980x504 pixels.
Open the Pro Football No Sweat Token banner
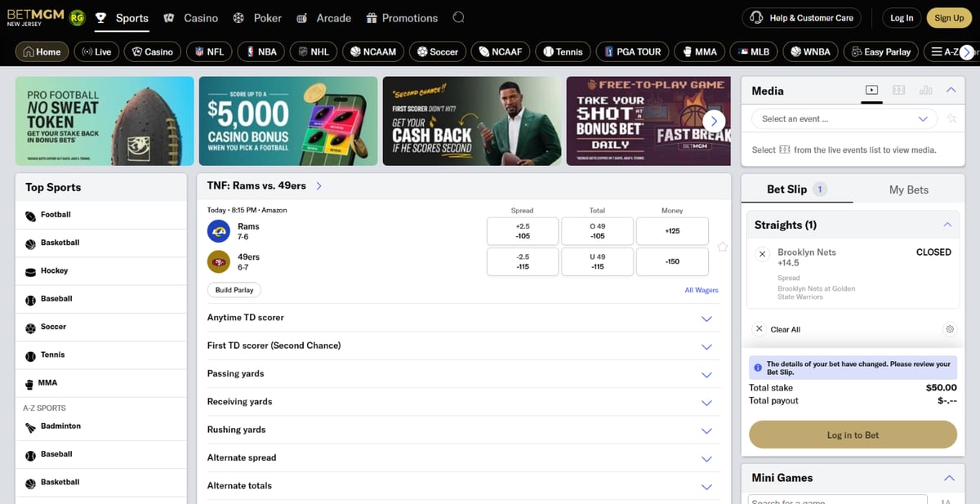tap(105, 121)
